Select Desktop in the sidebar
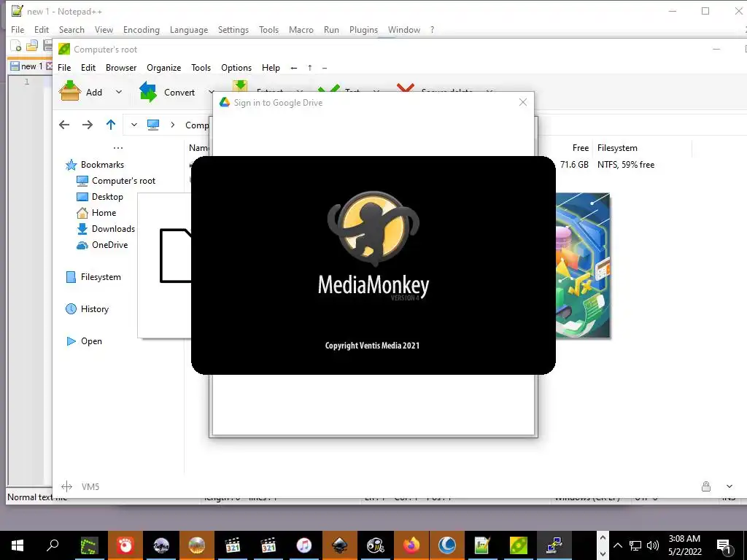 pos(107,197)
